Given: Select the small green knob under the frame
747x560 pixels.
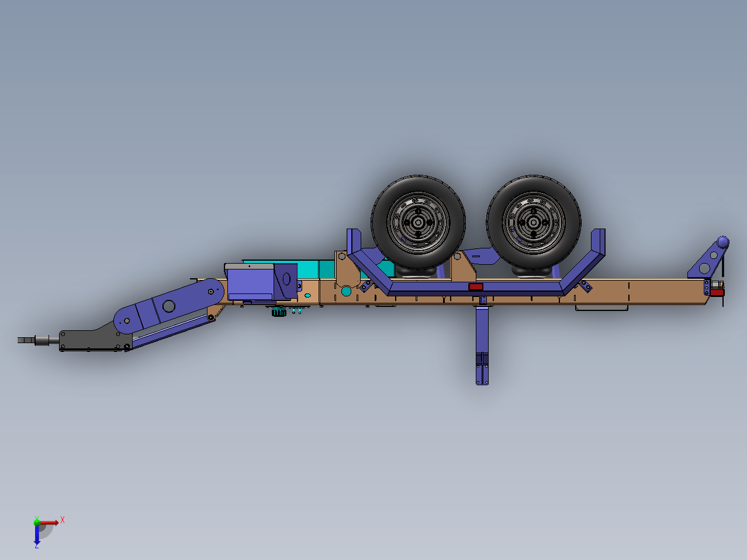Looking at the screenshot, I should pos(279,313).
